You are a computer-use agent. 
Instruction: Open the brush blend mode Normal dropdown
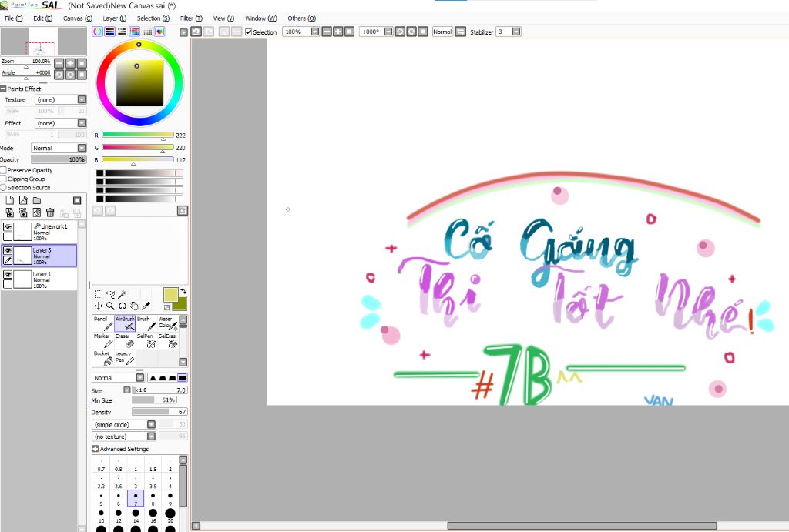click(x=118, y=377)
